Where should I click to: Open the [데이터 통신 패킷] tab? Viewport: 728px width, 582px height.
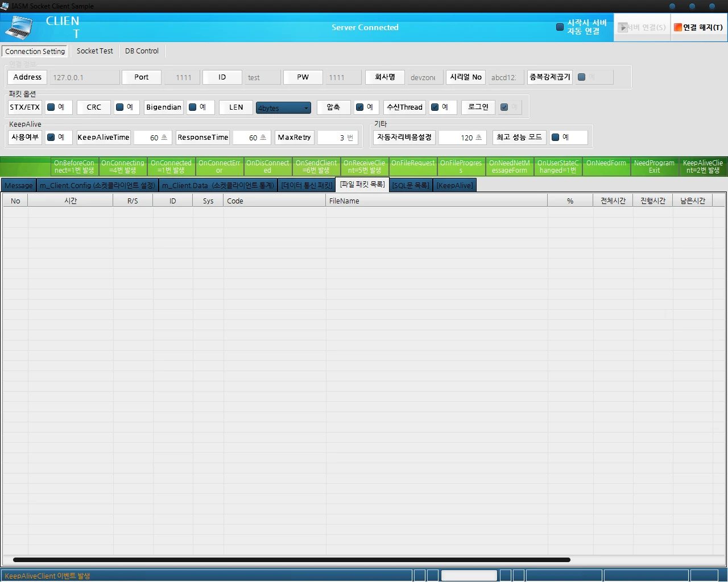(x=307, y=185)
